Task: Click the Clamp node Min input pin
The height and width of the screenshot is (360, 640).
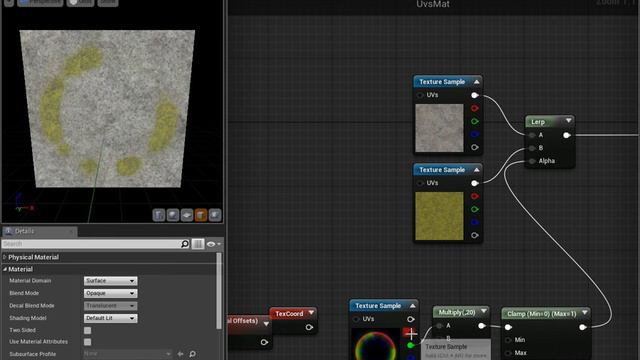Action: [508, 340]
